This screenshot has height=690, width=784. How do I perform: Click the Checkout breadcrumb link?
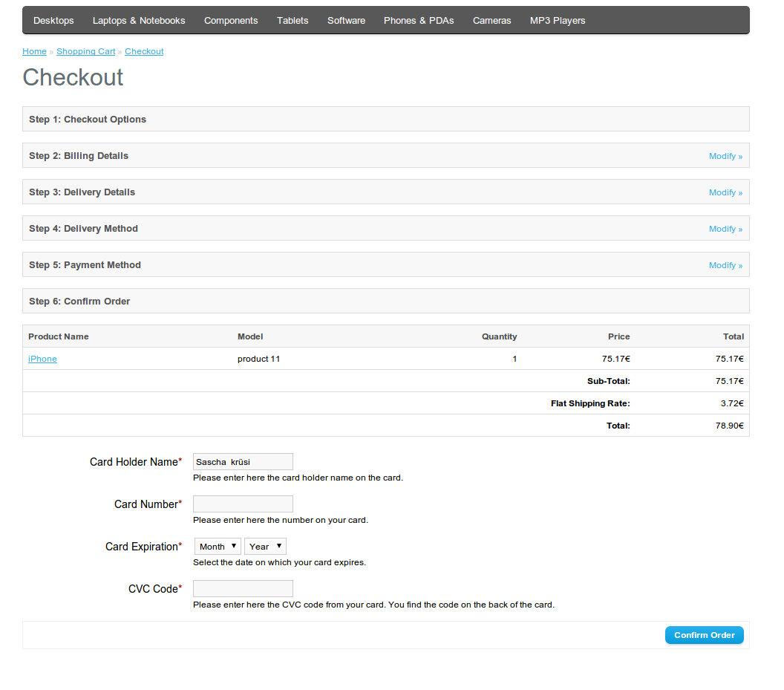[x=143, y=51]
